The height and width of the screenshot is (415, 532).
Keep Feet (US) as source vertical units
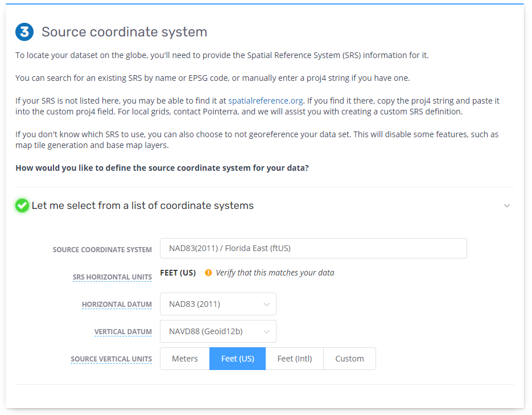coord(237,359)
